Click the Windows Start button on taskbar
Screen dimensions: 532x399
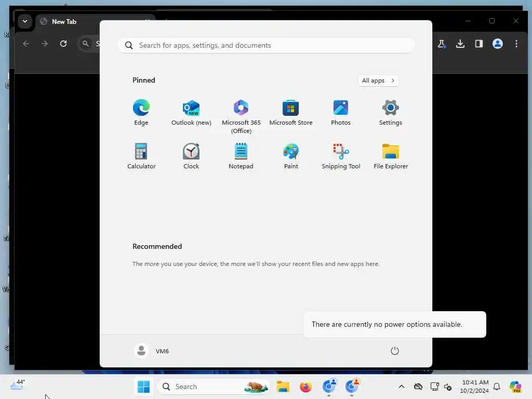(143, 387)
